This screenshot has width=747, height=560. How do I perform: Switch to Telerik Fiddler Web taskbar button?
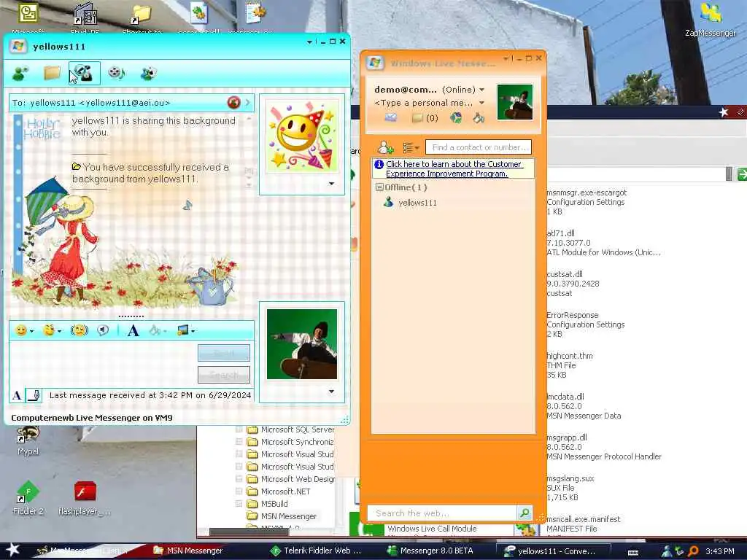pyautogui.click(x=317, y=551)
